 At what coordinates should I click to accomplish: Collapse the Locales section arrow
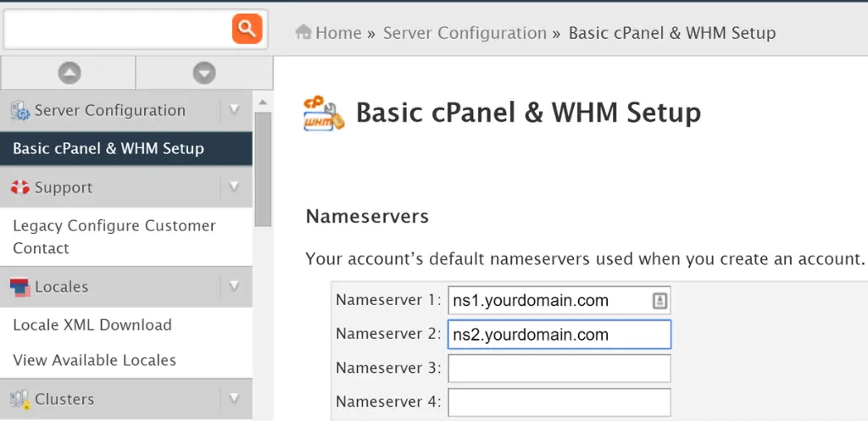234,286
